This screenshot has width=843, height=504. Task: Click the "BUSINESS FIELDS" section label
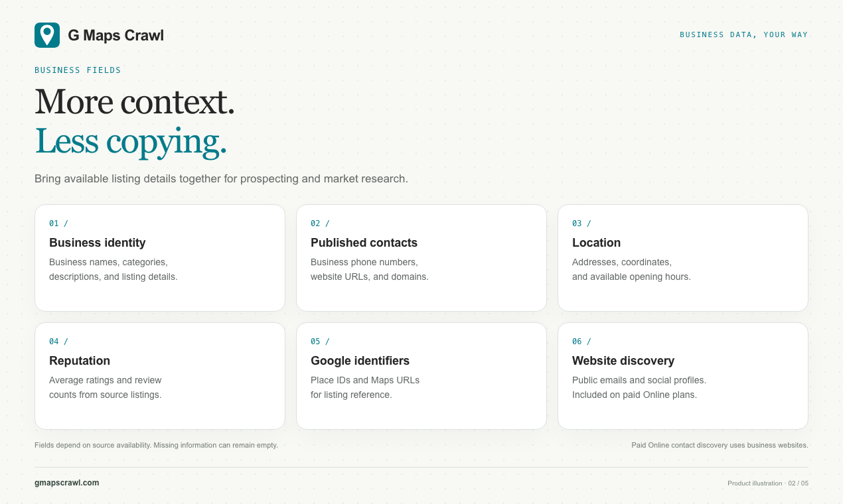(78, 70)
